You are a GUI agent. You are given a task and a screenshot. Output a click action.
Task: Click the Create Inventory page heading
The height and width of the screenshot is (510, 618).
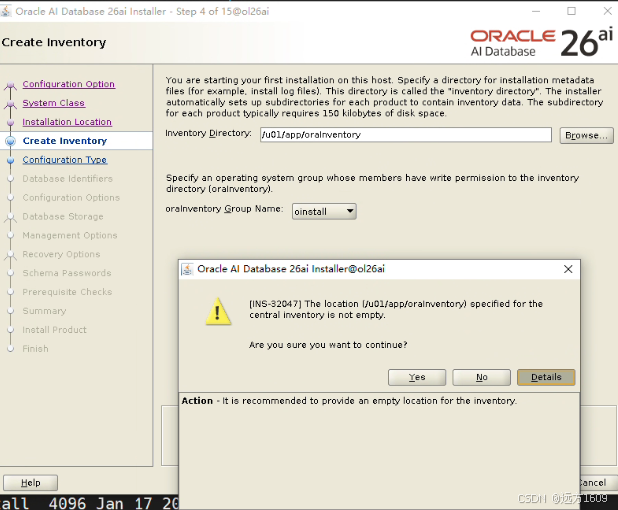pyautogui.click(x=54, y=42)
